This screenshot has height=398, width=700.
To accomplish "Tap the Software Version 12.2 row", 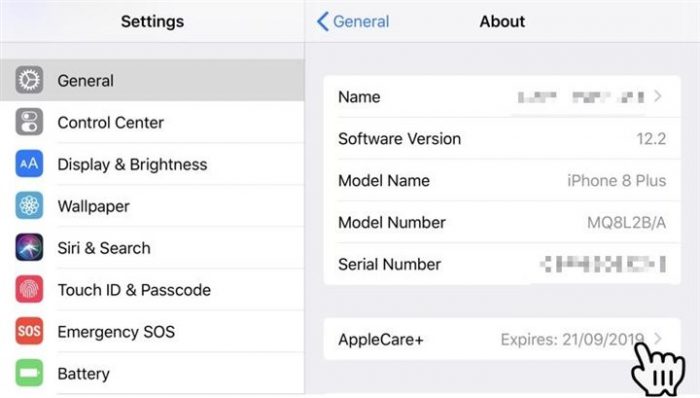I will pyautogui.click(x=502, y=139).
